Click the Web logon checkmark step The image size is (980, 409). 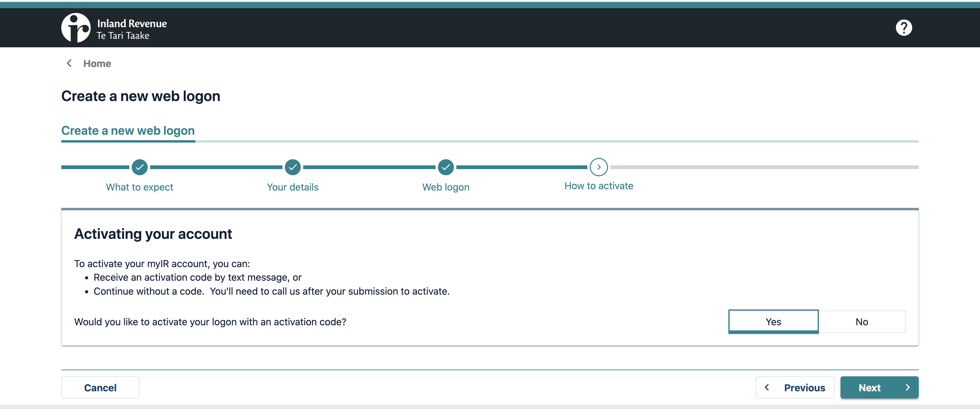click(x=445, y=167)
